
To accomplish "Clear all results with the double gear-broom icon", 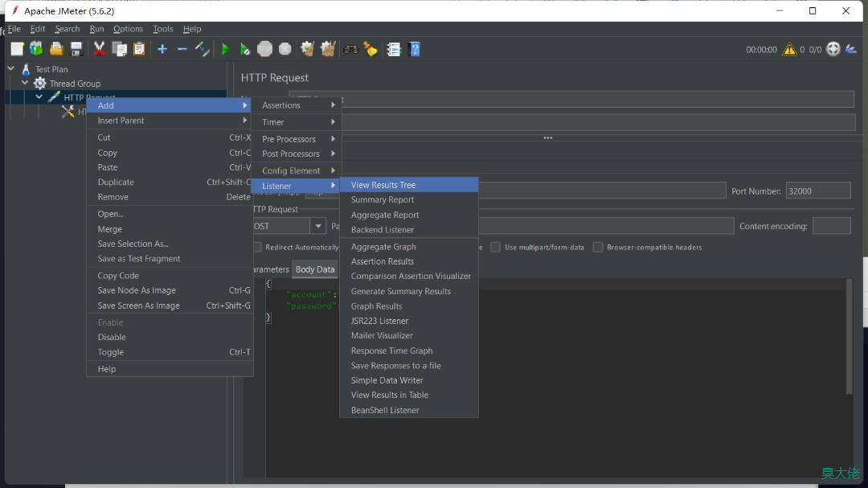I will pos(328,49).
